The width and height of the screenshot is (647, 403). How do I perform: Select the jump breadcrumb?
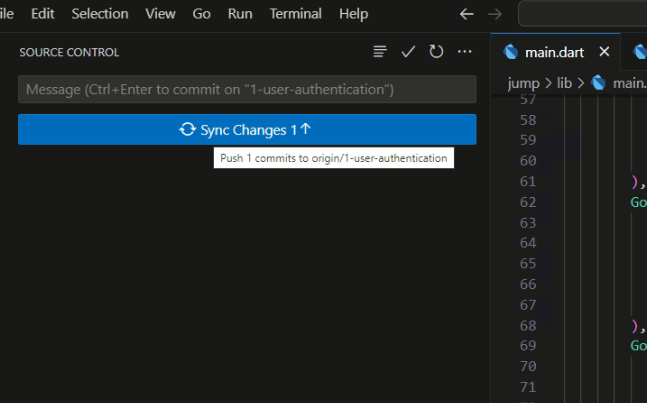point(523,83)
